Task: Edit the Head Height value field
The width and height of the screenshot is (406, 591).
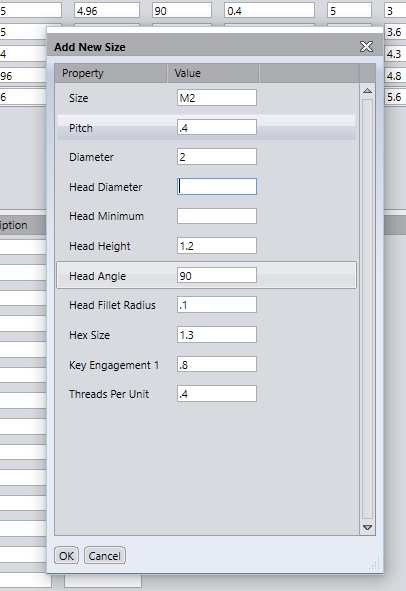Action: coord(217,246)
